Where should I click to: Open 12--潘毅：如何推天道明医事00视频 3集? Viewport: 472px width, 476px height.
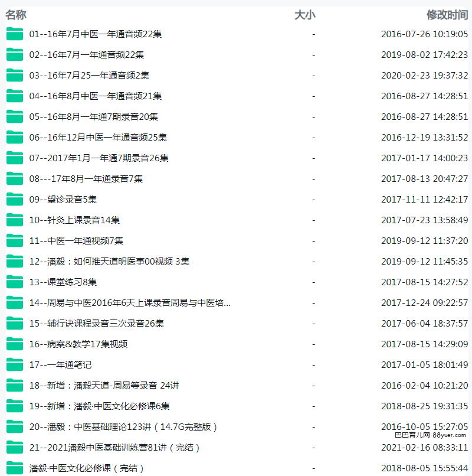click(x=110, y=261)
